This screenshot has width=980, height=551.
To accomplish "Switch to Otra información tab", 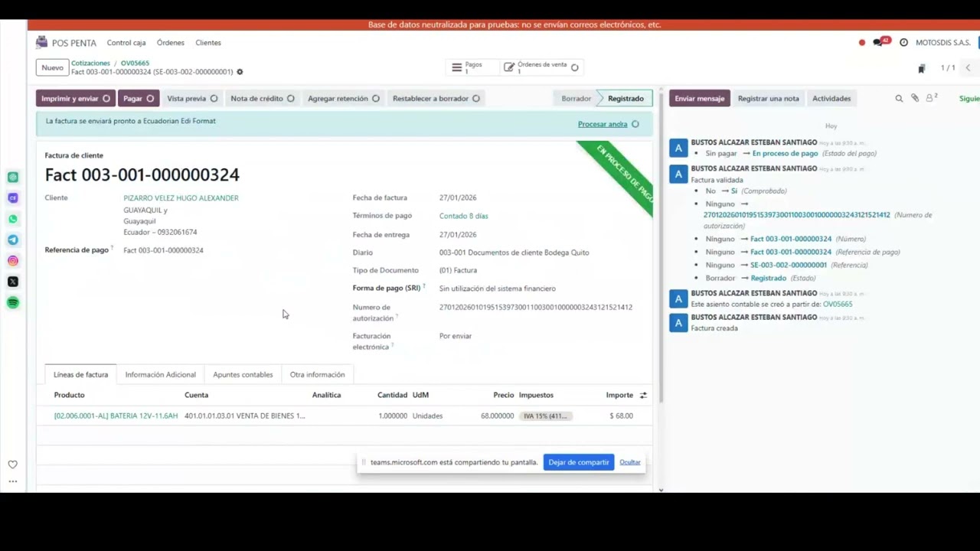I will [x=317, y=374].
